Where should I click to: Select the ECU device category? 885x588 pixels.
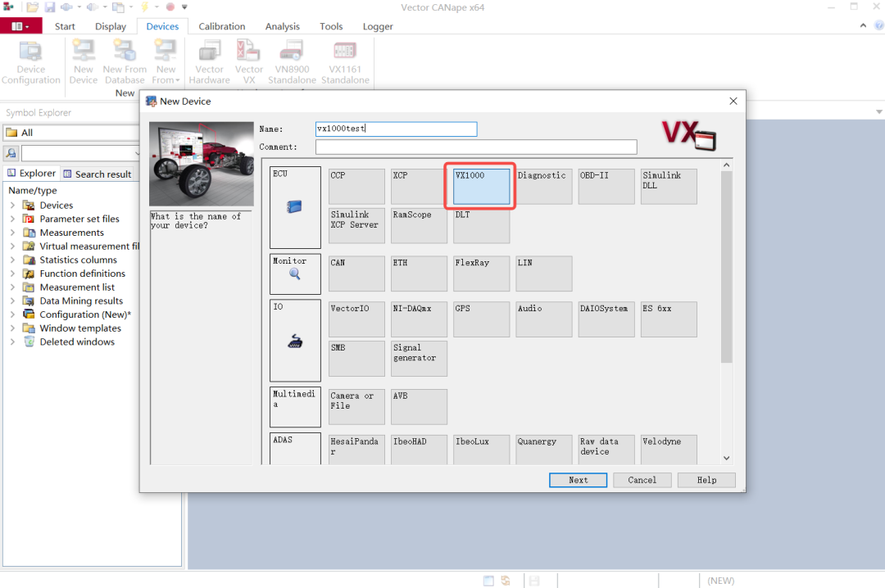tap(295, 206)
